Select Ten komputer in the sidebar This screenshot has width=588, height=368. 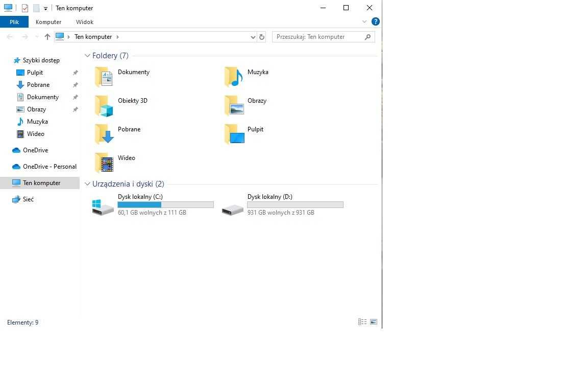pos(40,183)
